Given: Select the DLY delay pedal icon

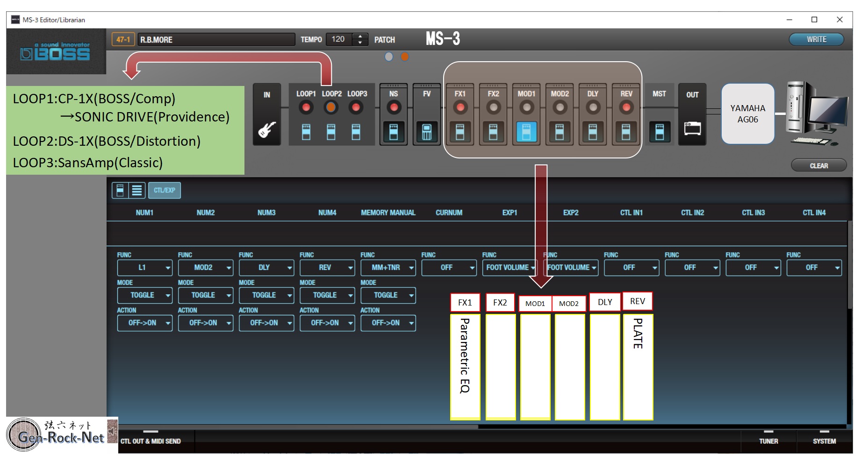Looking at the screenshot, I should coord(593,132).
